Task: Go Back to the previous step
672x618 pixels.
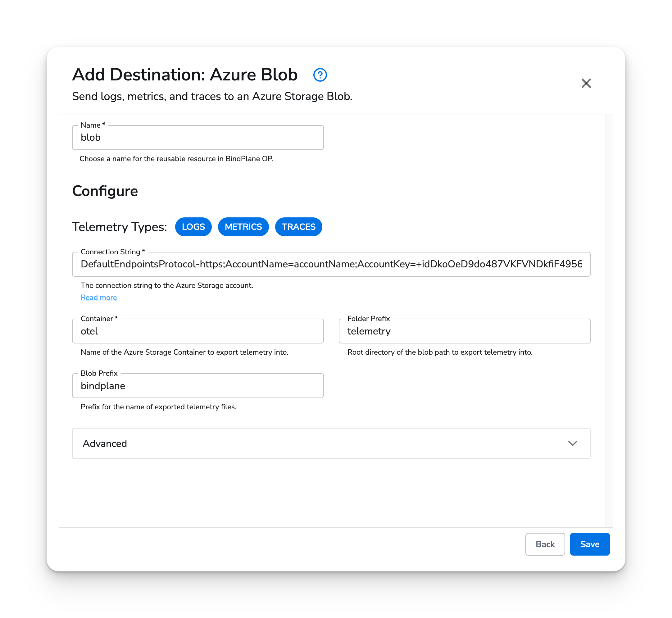Action: pyautogui.click(x=545, y=544)
